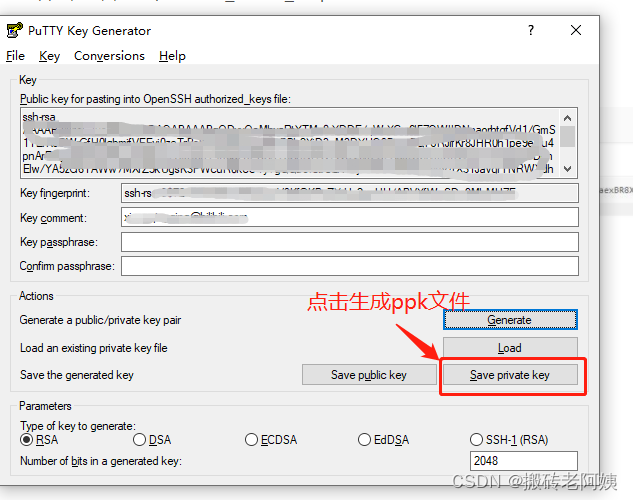Click the PuTTY Key Generator title icon
Screen dimensions: 633x500
[15, 31]
